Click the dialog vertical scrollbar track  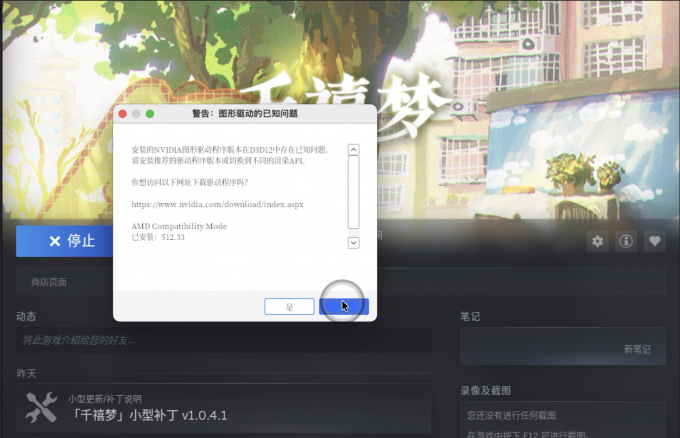point(353,192)
